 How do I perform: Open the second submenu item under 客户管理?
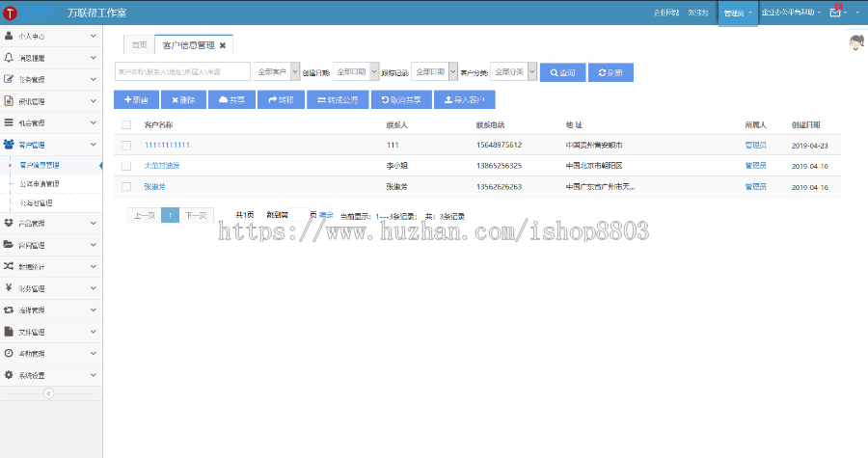tap(40, 183)
